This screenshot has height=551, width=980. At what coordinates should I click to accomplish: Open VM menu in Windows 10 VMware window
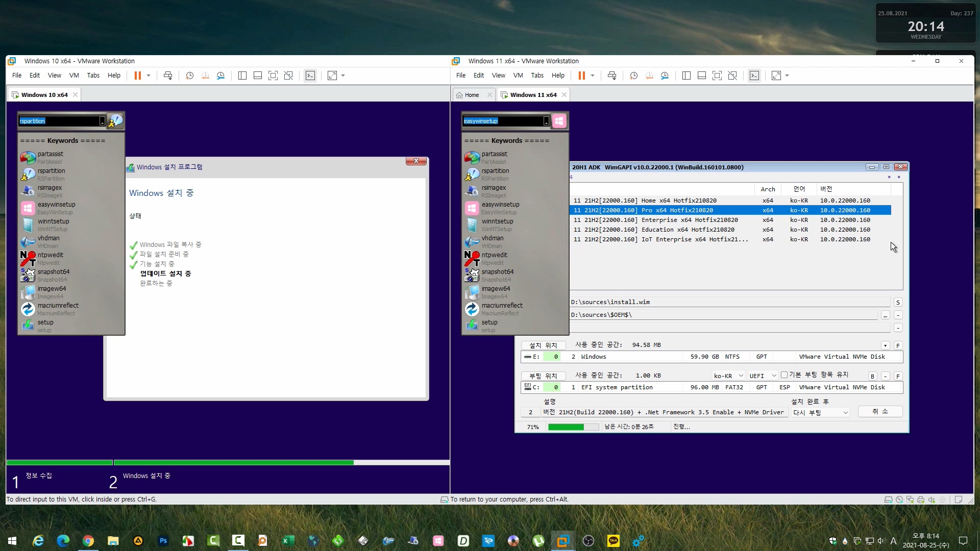pos(74,76)
